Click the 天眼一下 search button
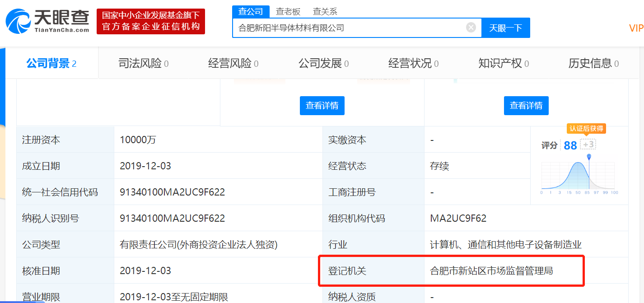Image resolution: width=644 pixels, height=303 pixels. (505, 28)
